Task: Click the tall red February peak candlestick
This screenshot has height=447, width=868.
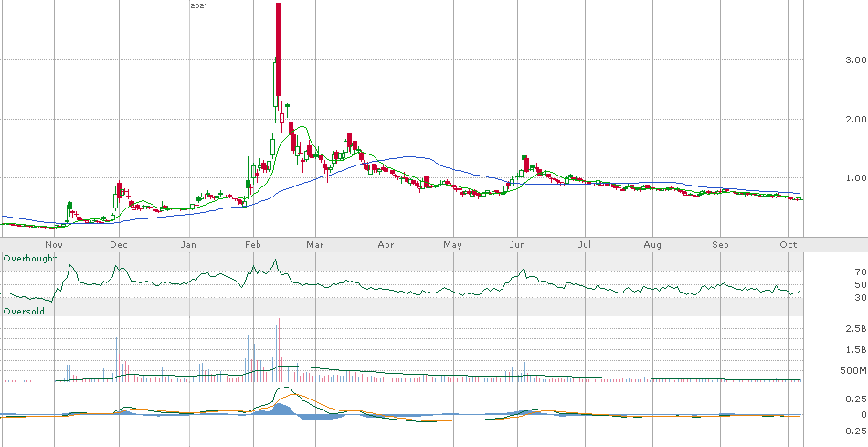Action: pos(279,50)
